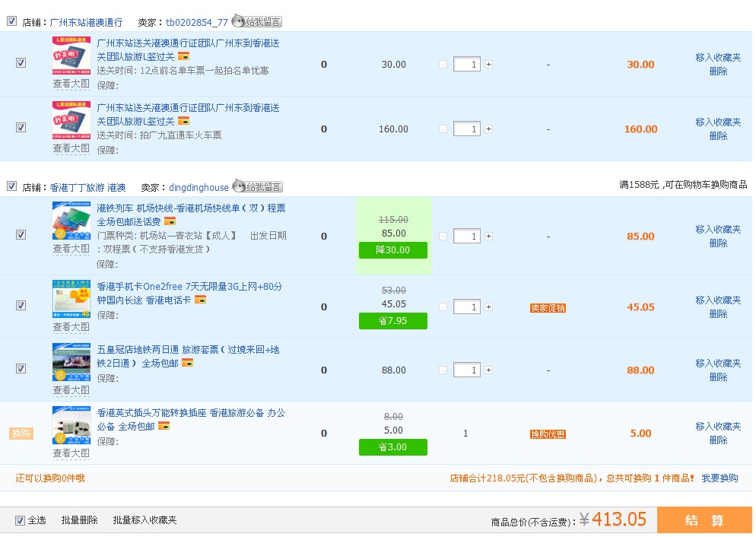Image resolution: width=756 pixels, height=537 pixels.
Task: Open One2free 手机卡 product title link
Action: (x=189, y=293)
